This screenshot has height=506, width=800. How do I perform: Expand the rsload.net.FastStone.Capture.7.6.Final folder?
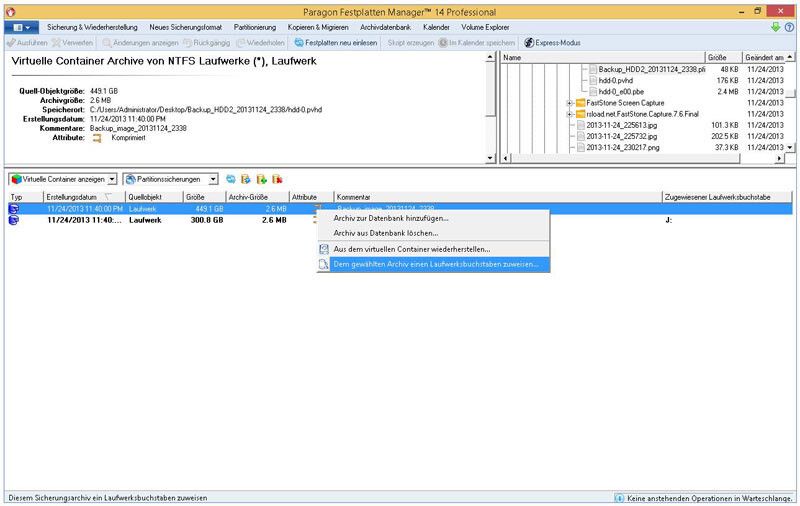569,114
